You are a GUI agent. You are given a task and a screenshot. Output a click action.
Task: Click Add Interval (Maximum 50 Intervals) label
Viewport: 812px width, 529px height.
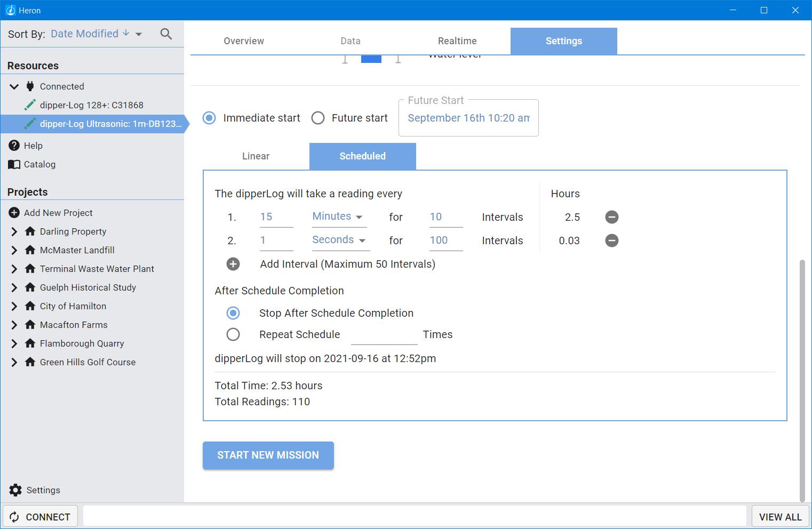(348, 264)
